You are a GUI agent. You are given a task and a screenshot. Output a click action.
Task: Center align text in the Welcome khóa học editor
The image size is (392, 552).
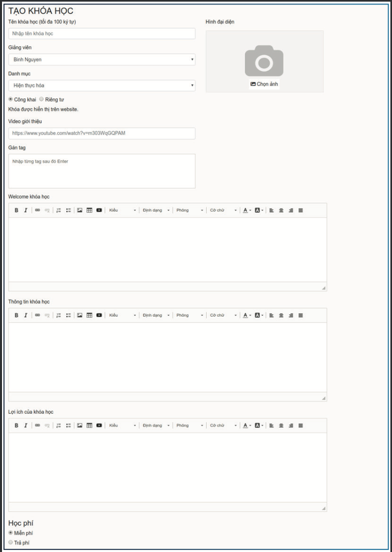pyautogui.click(x=281, y=210)
